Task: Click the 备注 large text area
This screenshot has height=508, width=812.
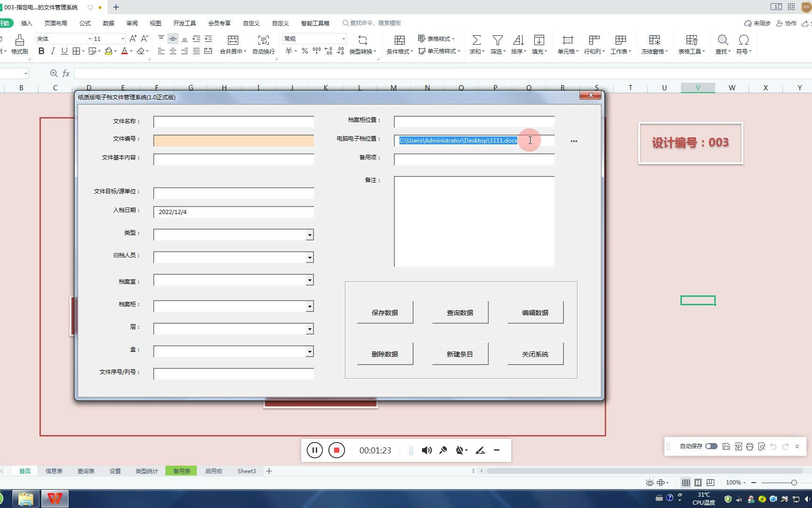Action: (474, 222)
